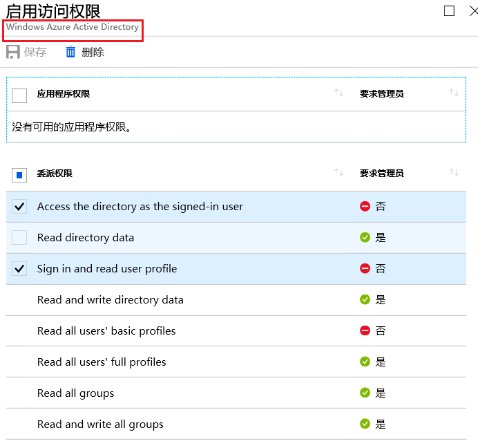Toggle the 委派权限 select-all checkbox
This screenshot has height=448, width=478.
point(19,175)
